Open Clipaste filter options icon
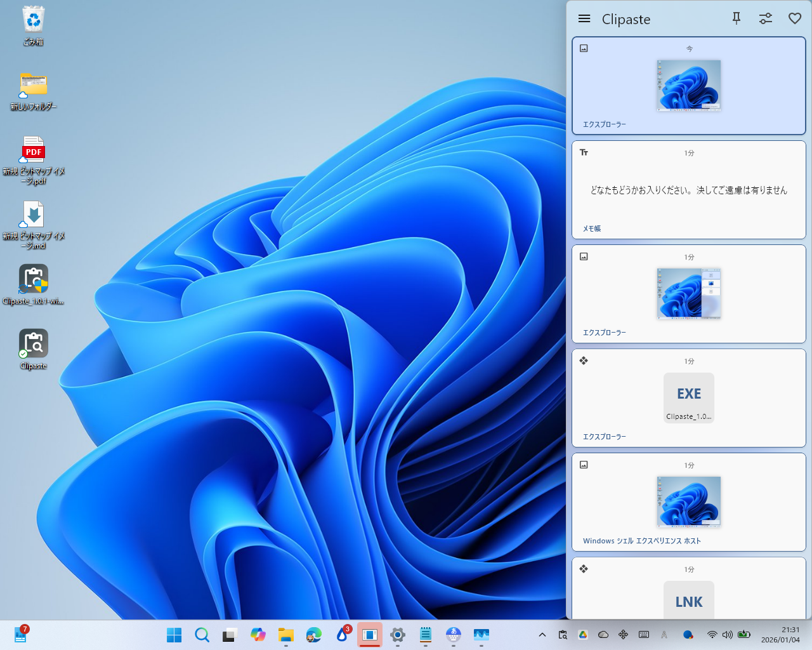The width and height of the screenshot is (812, 650). [x=765, y=18]
